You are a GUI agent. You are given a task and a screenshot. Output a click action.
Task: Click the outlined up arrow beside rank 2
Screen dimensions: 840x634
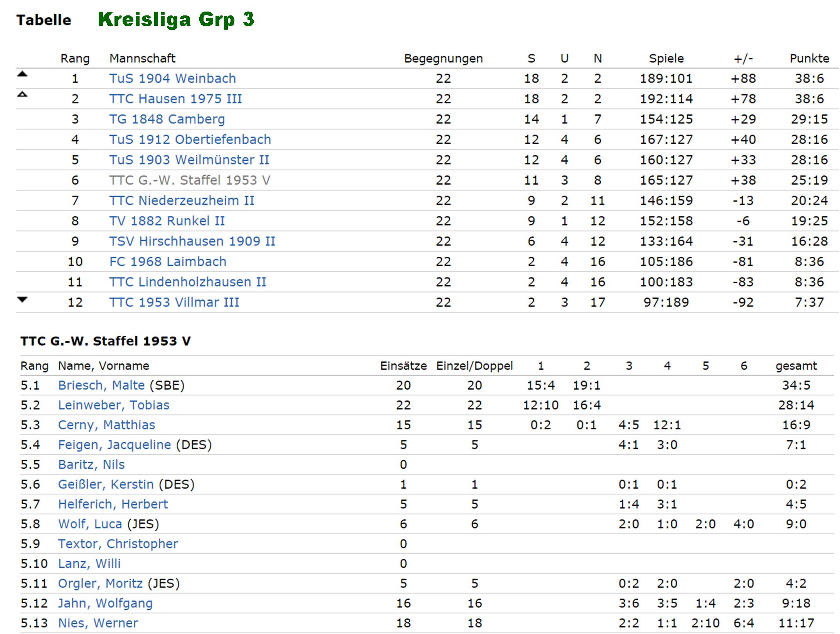(22, 94)
